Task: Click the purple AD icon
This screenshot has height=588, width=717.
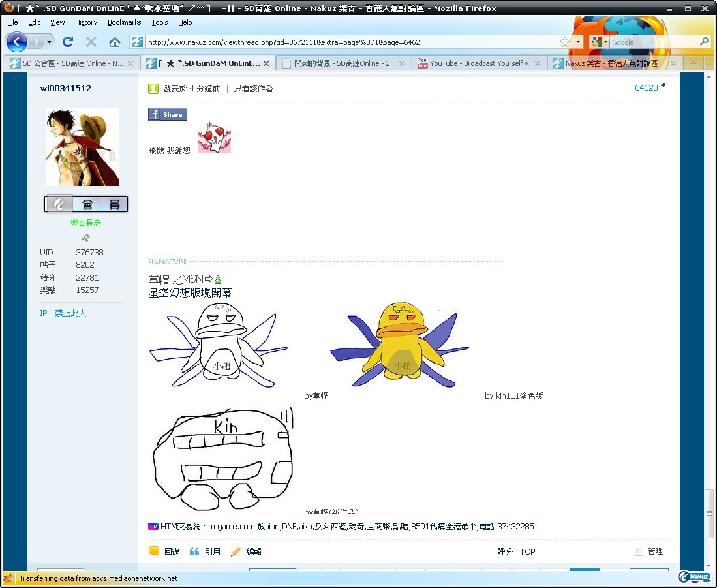Action: pyautogui.click(x=153, y=526)
